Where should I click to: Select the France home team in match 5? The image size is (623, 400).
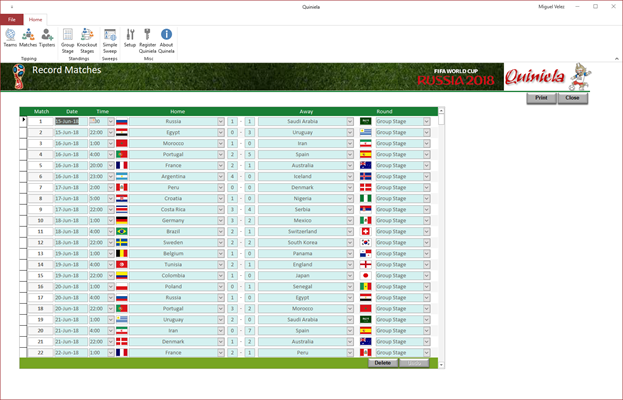tap(173, 166)
